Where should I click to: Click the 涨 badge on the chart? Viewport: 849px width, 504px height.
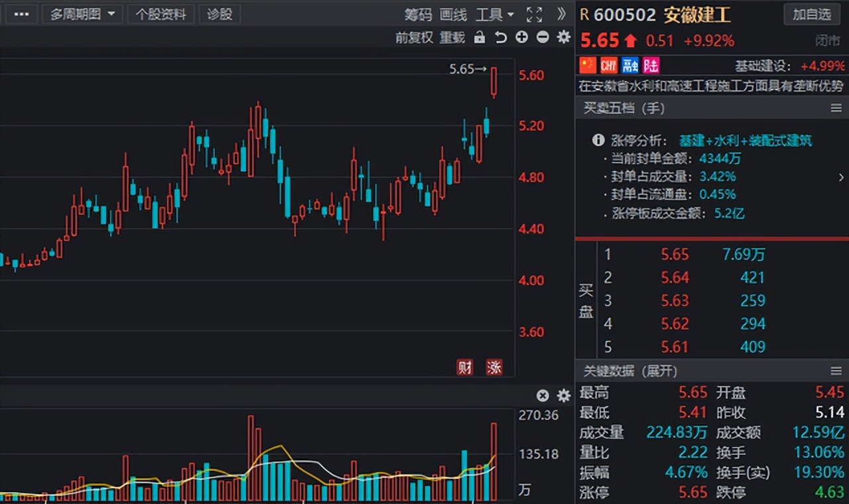494,367
